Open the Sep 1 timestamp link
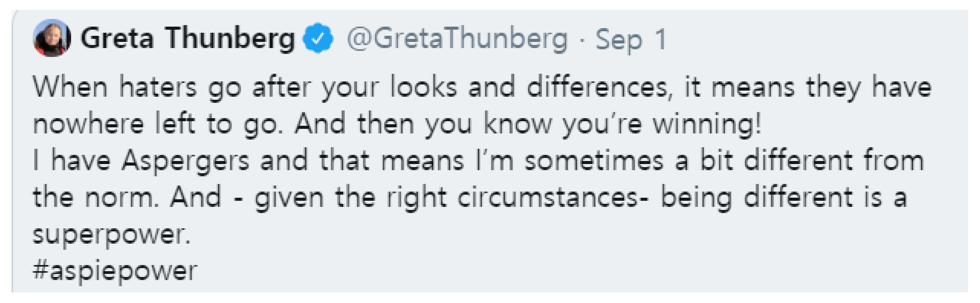This screenshot has height=303, width=980. point(631,39)
